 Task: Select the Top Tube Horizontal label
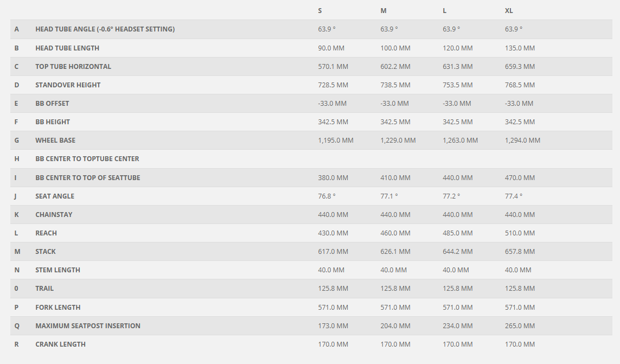73,67
